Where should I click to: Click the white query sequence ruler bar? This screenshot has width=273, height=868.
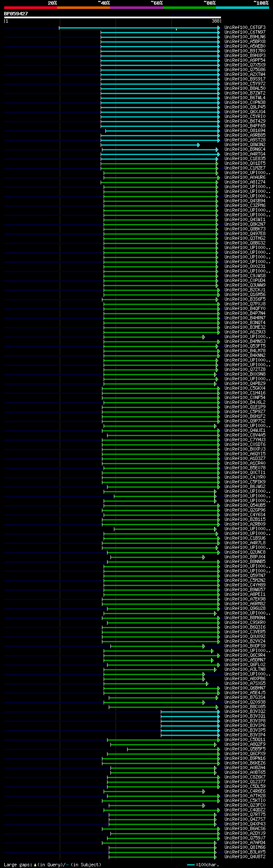[112, 17]
